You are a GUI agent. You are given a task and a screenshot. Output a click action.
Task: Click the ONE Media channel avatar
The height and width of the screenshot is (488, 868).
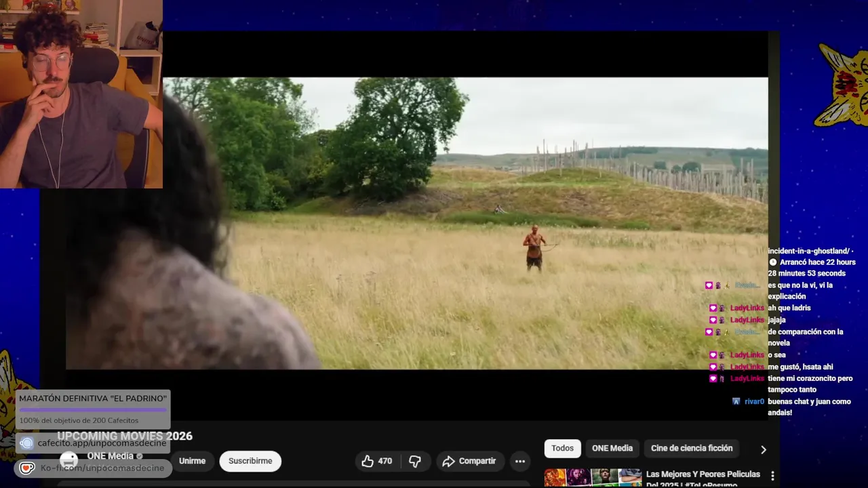click(68, 461)
